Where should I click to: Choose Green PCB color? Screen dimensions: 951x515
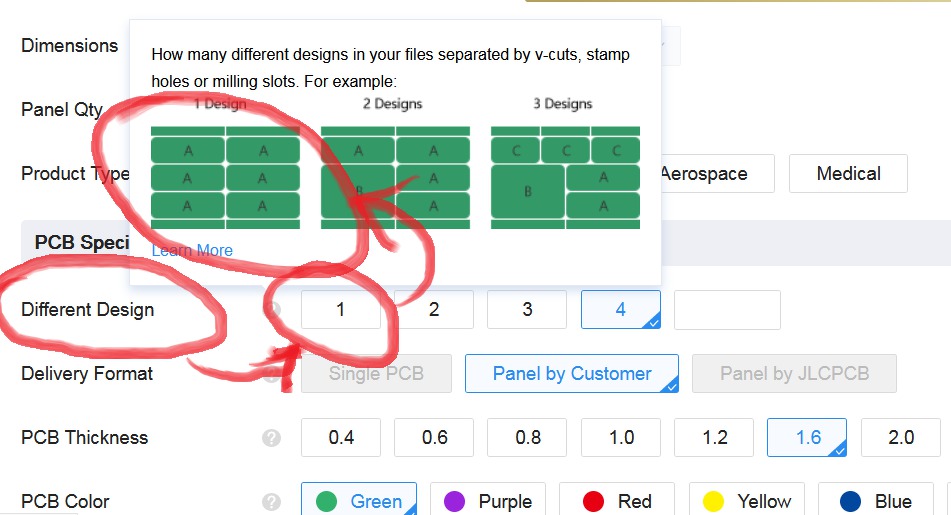coord(359,502)
